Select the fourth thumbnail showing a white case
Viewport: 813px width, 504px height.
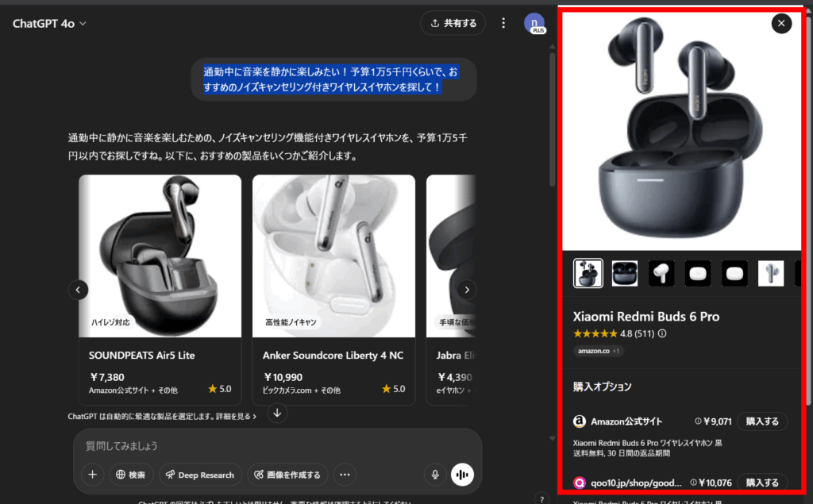pos(698,273)
